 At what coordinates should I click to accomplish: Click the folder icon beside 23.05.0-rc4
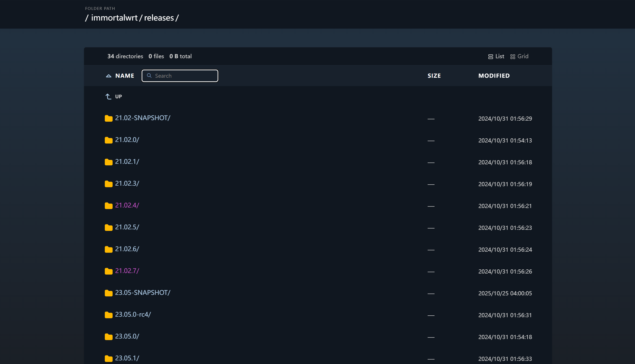[108, 315]
